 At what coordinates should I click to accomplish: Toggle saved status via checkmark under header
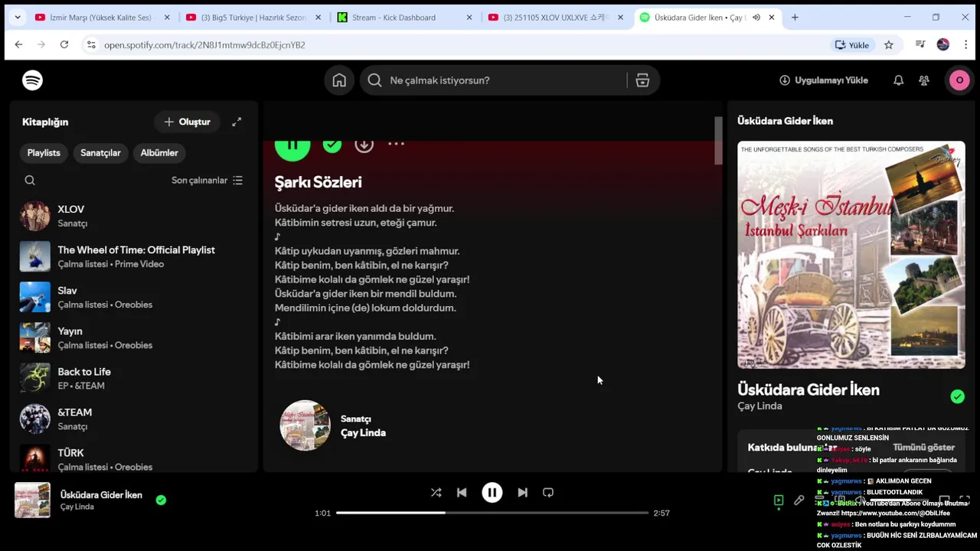(332, 145)
